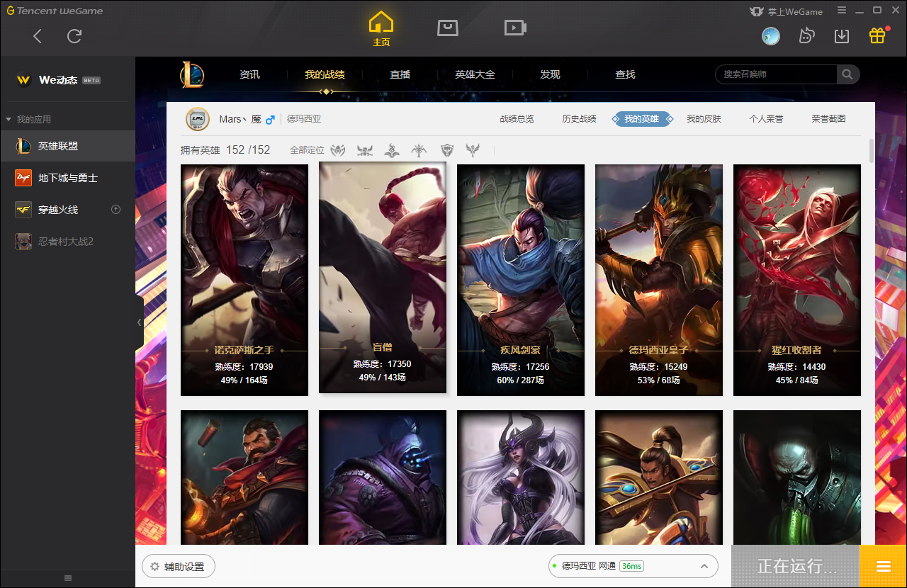Open the gift box rewards icon
The height and width of the screenshot is (588, 907).
click(877, 35)
